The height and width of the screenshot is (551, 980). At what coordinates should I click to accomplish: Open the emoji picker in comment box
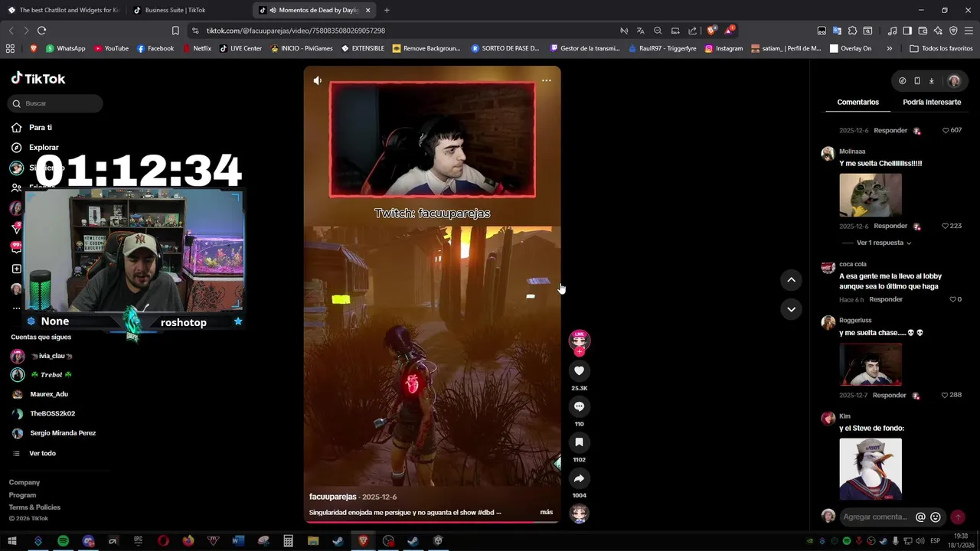pos(935,517)
